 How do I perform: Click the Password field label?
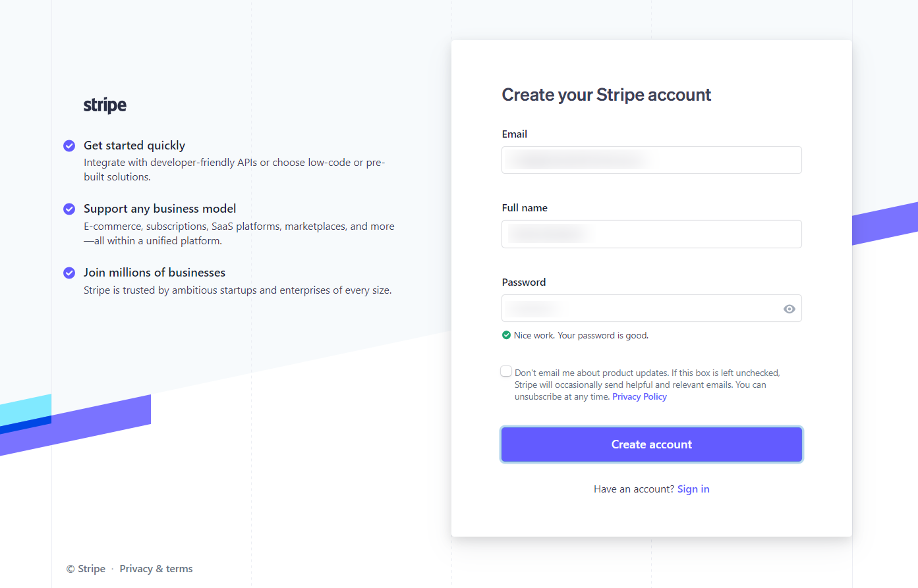pos(524,282)
